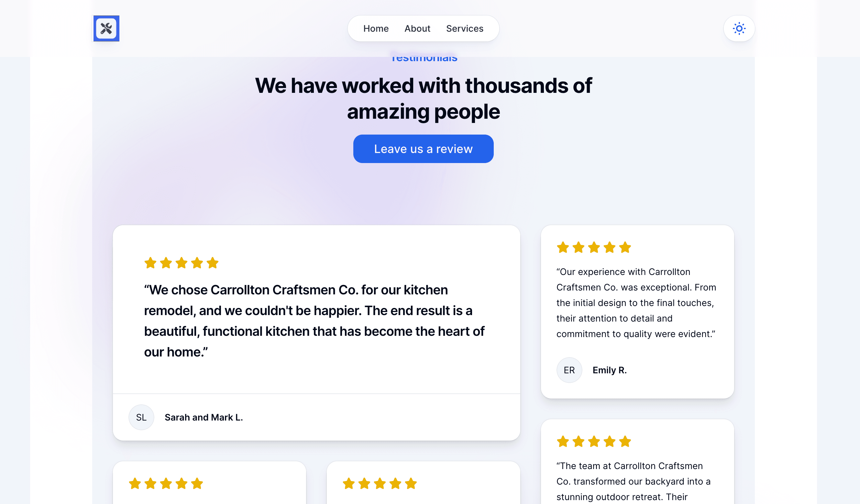Click Emily R. second card star rating
The height and width of the screenshot is (504, 860).
pos(594,247)
